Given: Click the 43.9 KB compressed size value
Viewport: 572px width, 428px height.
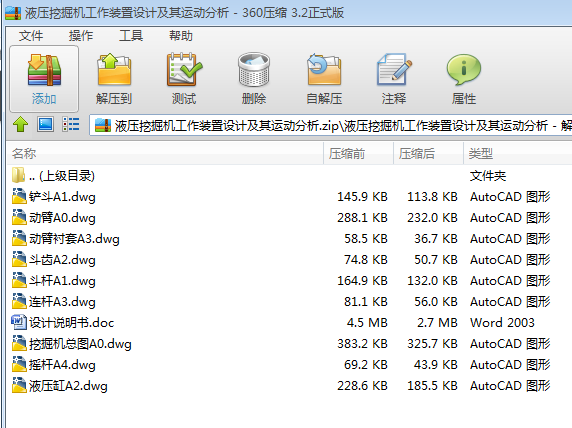Looking at the screenshot, I should pyautogui.click(x=436, y=365).
